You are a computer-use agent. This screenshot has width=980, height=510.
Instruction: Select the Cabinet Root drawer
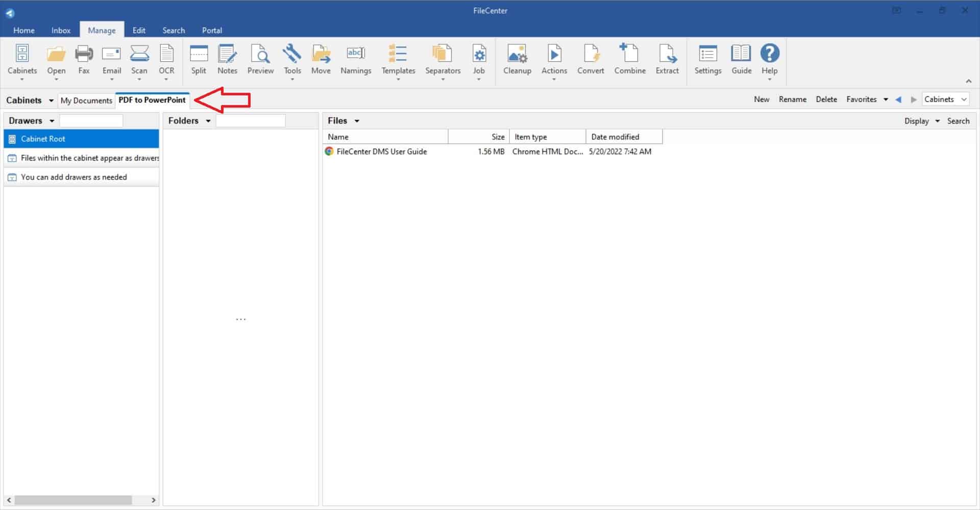tap(82, 139)
